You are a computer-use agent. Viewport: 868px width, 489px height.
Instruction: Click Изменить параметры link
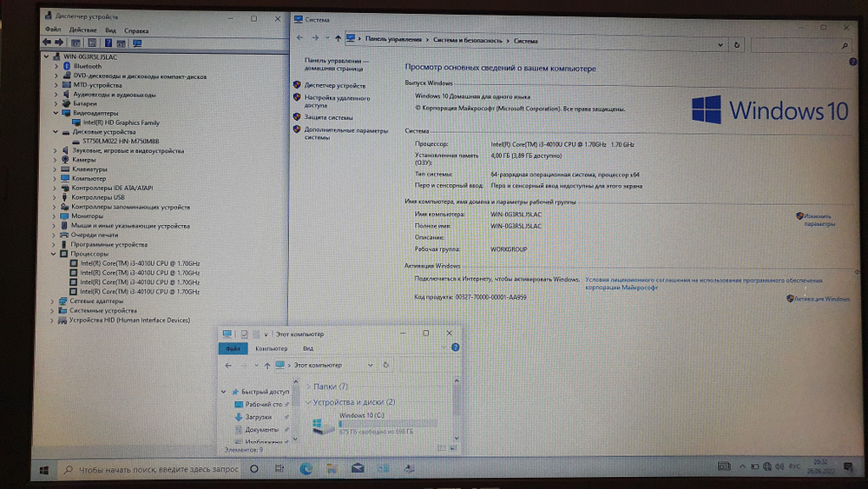click(820, 220)
